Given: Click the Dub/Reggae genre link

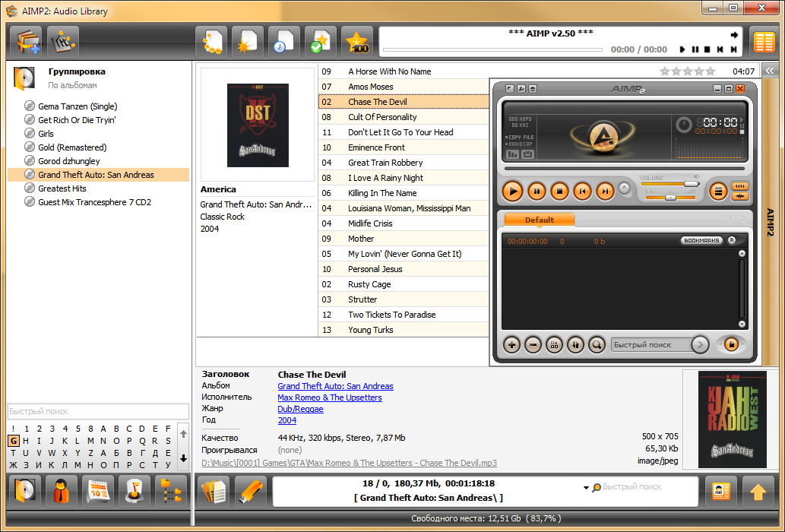Looking at the screenshot, I should click(x=300, y=409).
